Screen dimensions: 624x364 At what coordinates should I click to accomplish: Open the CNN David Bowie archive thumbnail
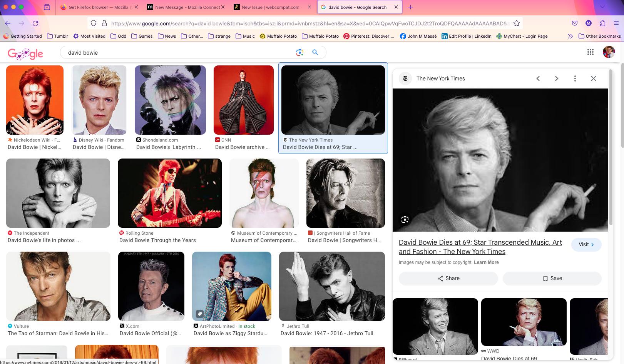tap(243, 100)
